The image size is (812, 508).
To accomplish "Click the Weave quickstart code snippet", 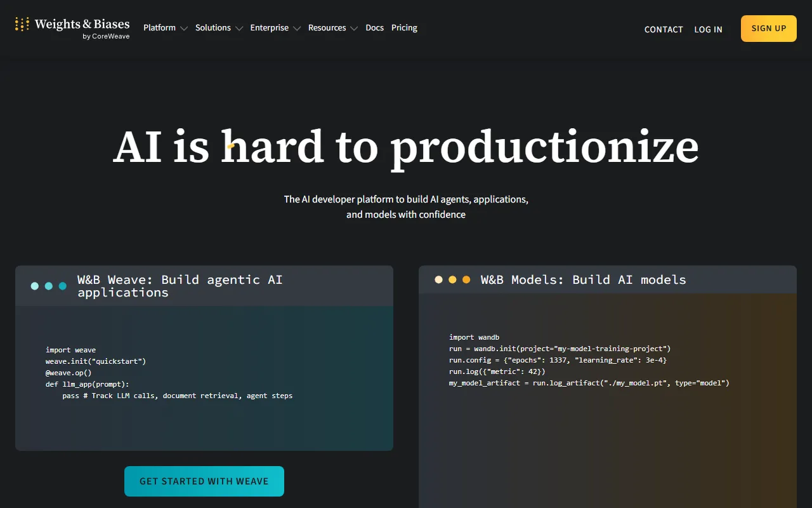I will [x=169, y=373].
